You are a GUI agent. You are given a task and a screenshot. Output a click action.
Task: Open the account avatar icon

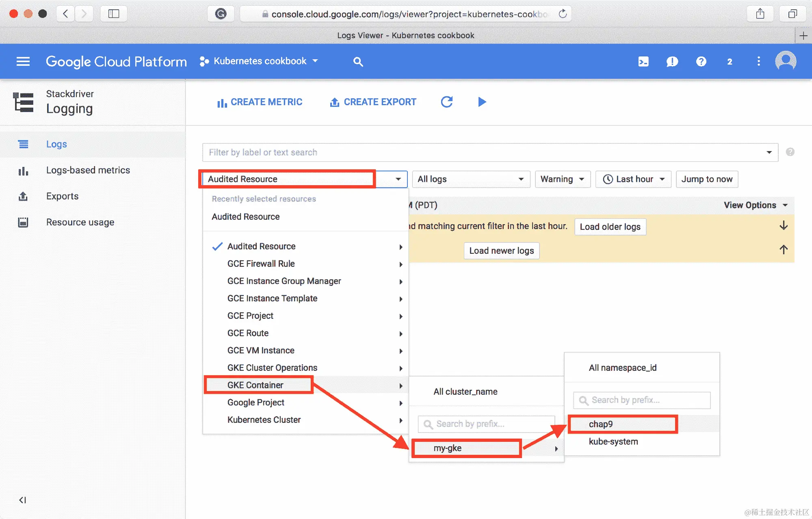pyautogui.click(x=786, y=61)
